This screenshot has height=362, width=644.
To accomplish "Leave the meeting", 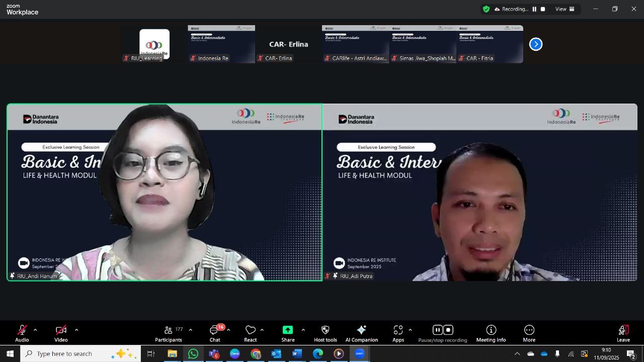I will pos(623,333).
